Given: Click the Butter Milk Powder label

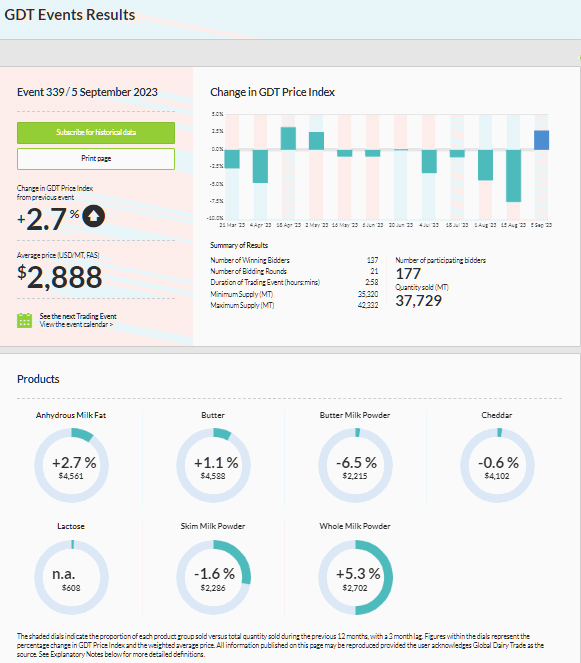Looking at the screenshot, I should (x=355, y=415).
